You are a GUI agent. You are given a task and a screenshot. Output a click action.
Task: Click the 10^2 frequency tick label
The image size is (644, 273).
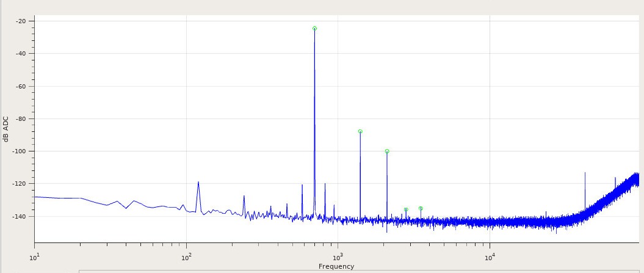click(x=186, y=258)
